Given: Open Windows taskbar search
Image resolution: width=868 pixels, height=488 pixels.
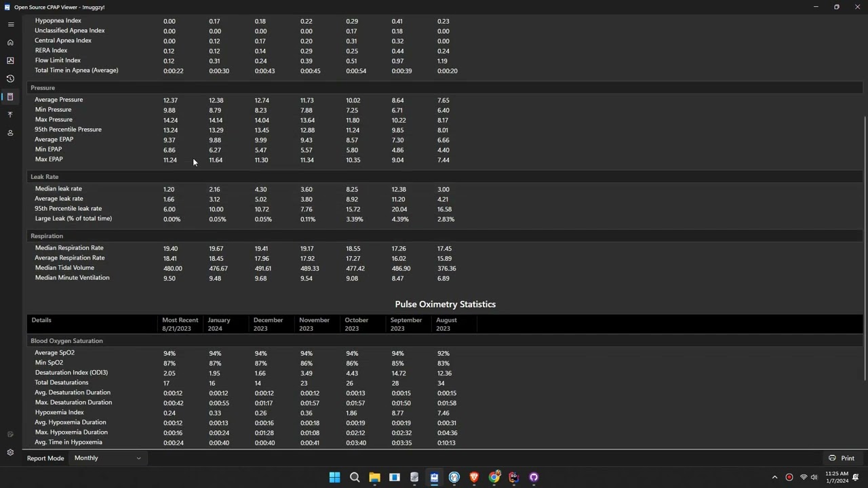Looking at the screenshot, I should click(x=355, y=477).
